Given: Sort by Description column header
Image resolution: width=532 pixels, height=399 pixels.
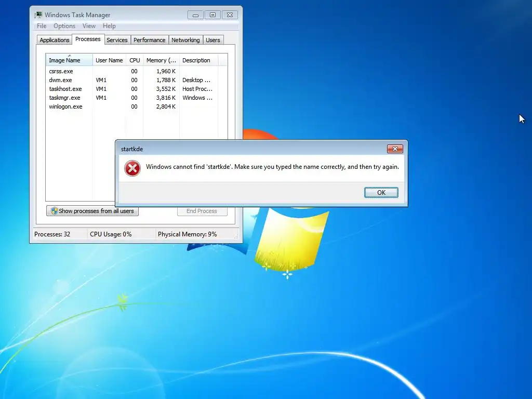Looking at the screenshot, I should coord(198,60).
